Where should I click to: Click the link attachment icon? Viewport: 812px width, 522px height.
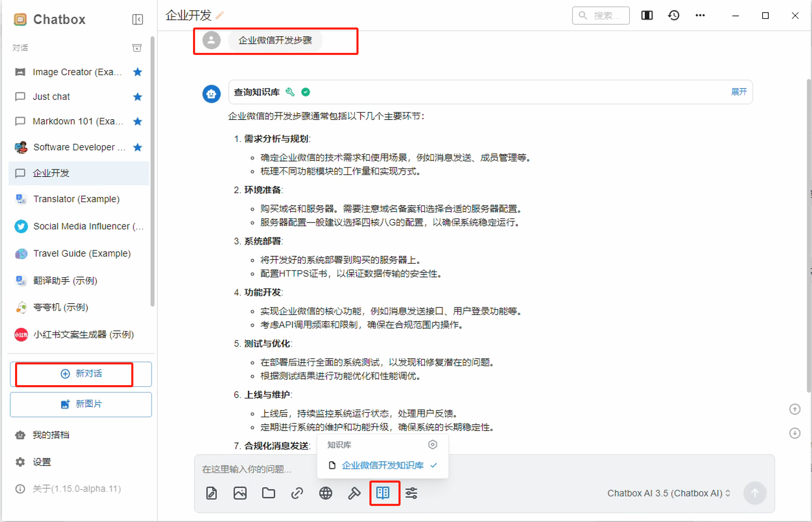tap(297, 493)
